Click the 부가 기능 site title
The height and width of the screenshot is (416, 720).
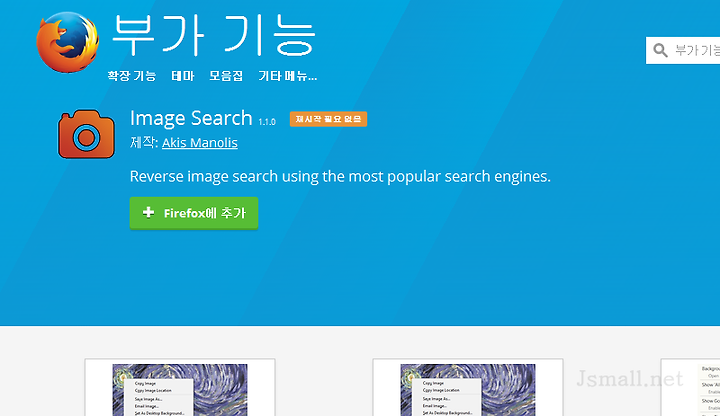[214, 35]
